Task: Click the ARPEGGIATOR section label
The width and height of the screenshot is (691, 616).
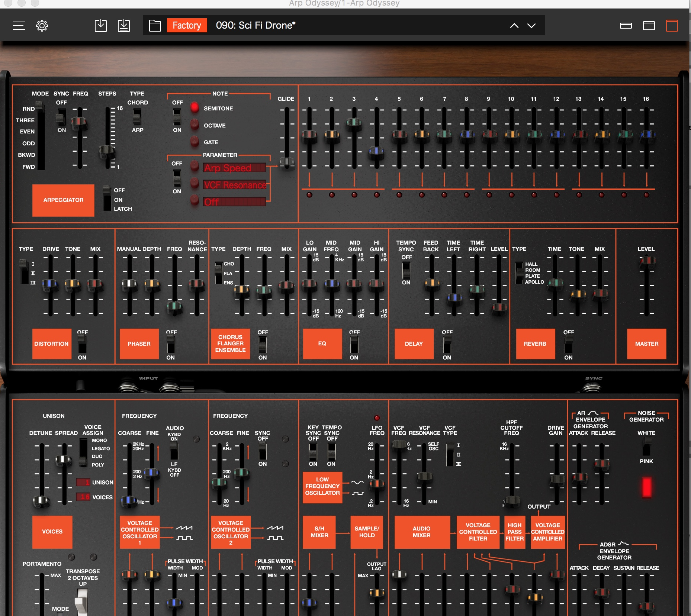Action: coord(63,200)
